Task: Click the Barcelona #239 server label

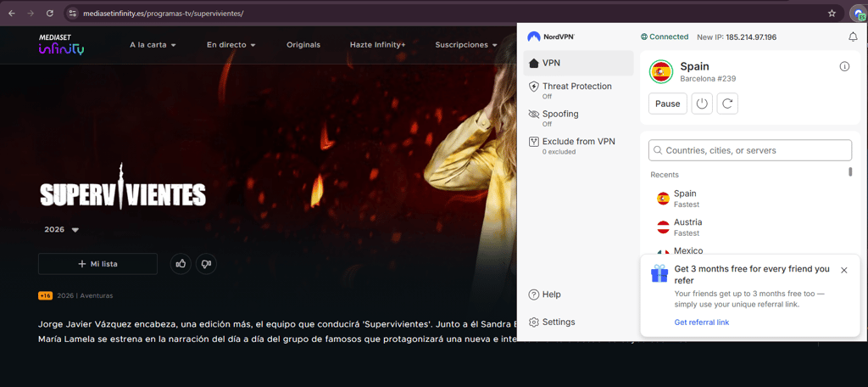Action: coord(708,79)
